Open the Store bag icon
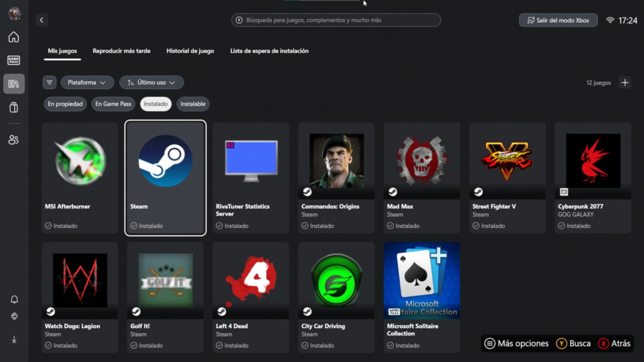Screen dimensions: 644x362 point(14,107)
